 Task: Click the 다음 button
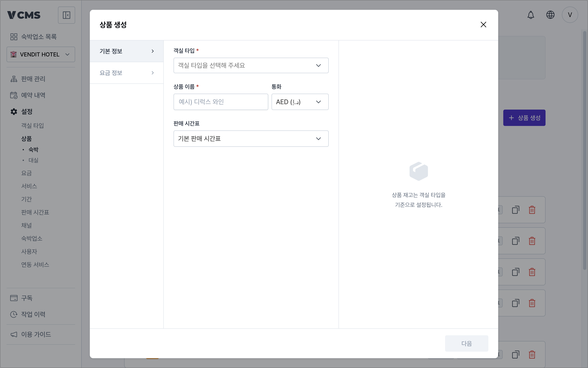466,343
